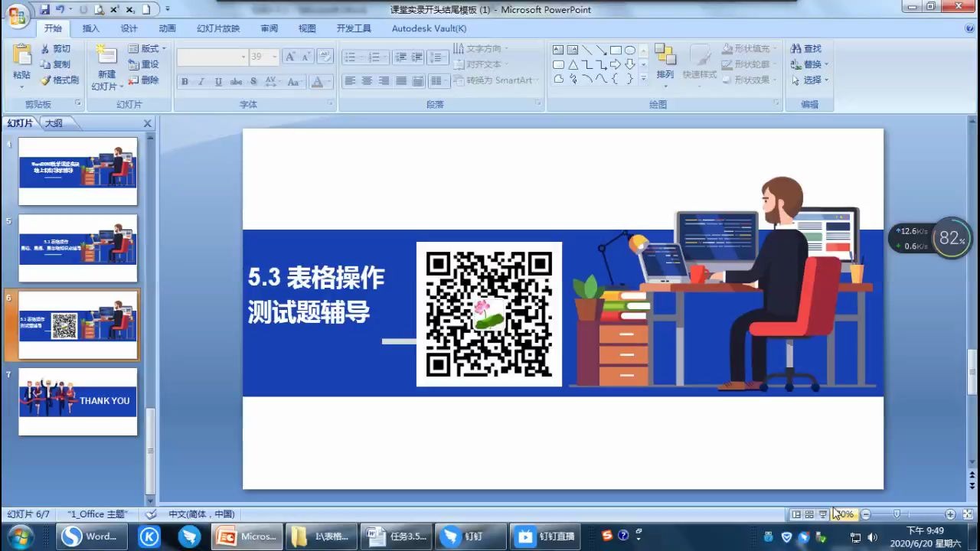The image size is (980, 551).
Task: Select line shape in gallery
Action: pyautogui.click(x=586, y=51)
